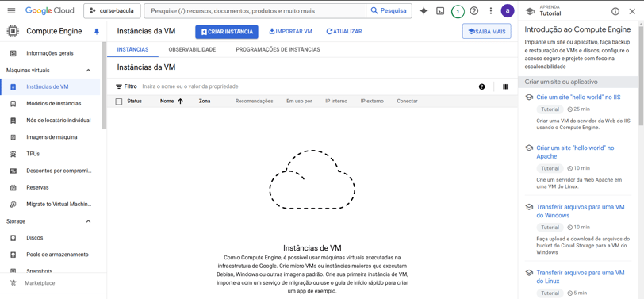
Task: Open 'Transferir arquivos para uma VM do Linux' link
Action: click(581, 277)
